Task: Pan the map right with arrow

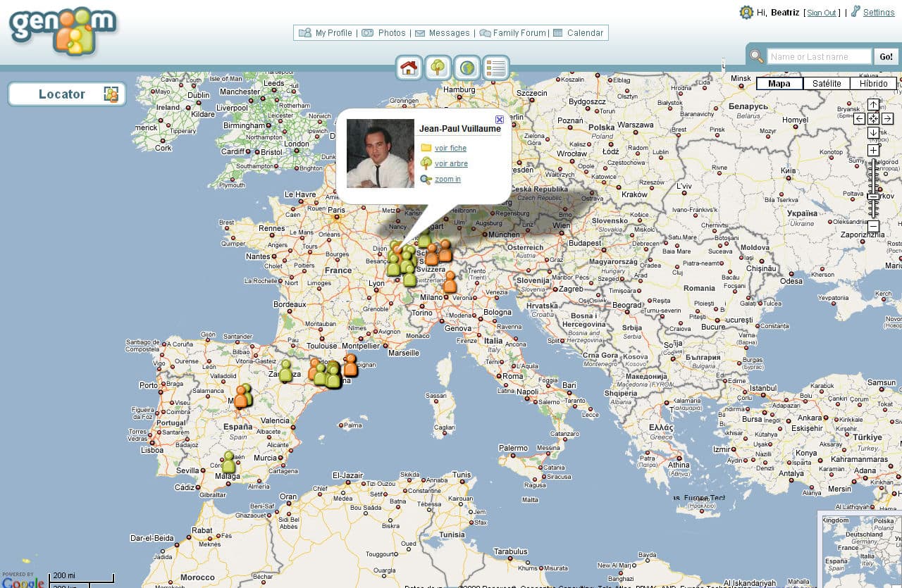Action: tap(887, 118)
